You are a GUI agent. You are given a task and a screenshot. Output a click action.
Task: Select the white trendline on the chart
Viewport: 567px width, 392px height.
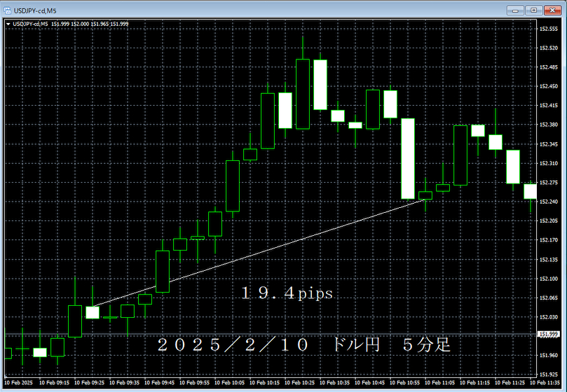tap(259, 253)
